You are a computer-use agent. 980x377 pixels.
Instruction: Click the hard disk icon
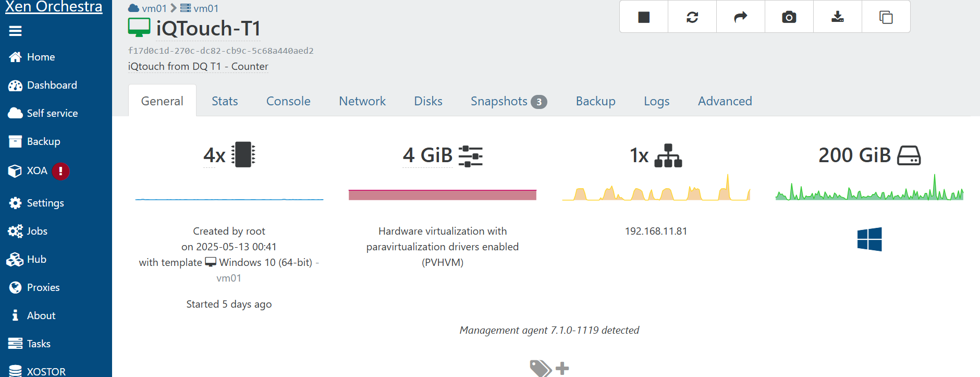(909, 155)
